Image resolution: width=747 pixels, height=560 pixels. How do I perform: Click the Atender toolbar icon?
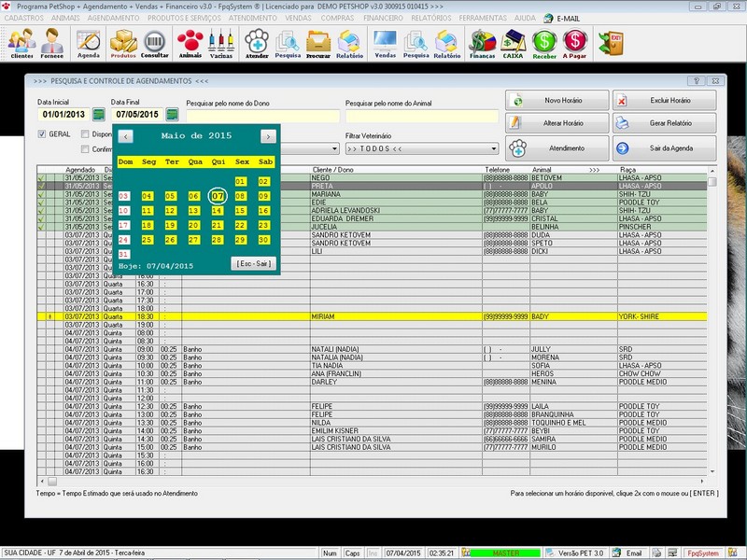pos(257,43)
